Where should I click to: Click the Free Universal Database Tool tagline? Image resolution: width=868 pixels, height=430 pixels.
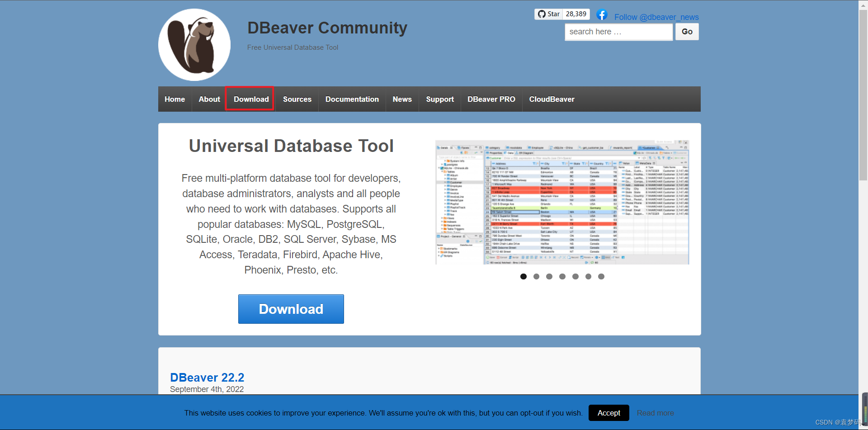pyautogui.click(x=292, y=47)
